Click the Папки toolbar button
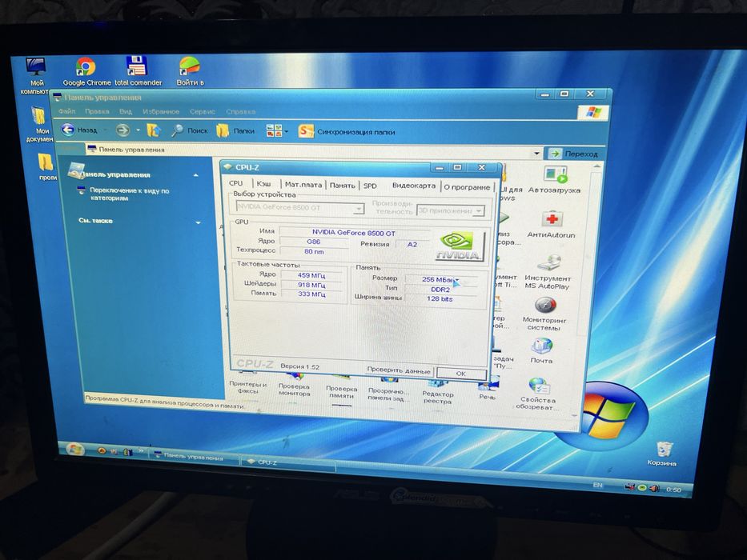 coord(235,131)
